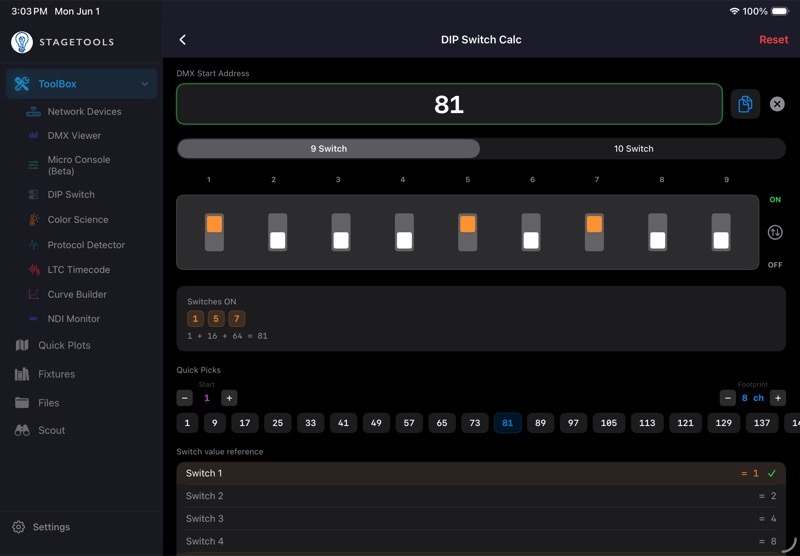Toggle DIP switch 3
Viewport: 800px width, 556px height.
point(341,232)
